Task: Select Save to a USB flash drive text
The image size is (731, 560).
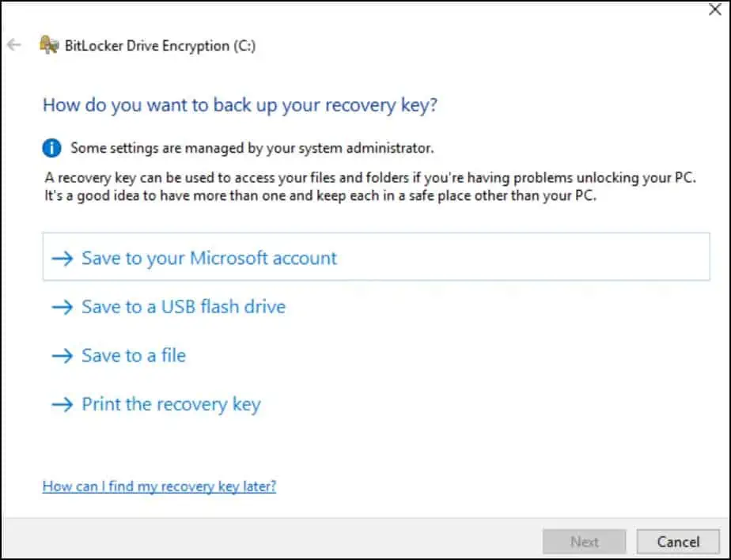Action: click(184, 307)
